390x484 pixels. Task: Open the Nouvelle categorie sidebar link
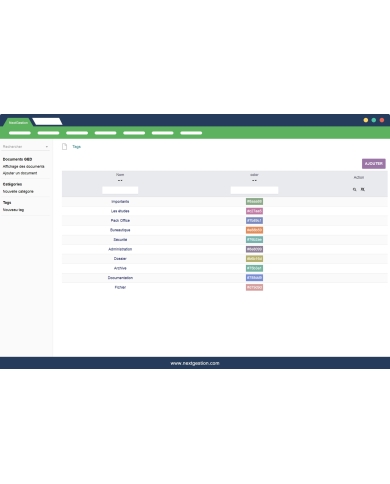click(18, 191)
